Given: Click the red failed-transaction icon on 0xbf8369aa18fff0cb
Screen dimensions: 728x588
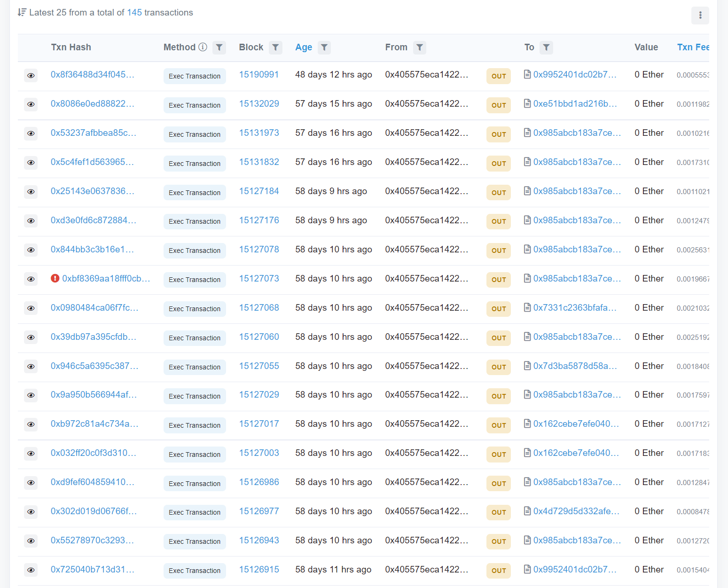Looking at the screenshot, I should [55, 278].
